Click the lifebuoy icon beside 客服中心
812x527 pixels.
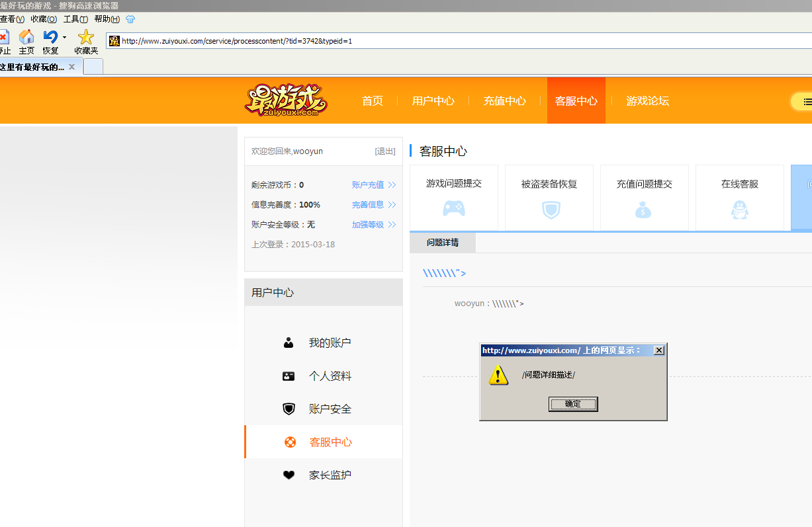(290, 442)
